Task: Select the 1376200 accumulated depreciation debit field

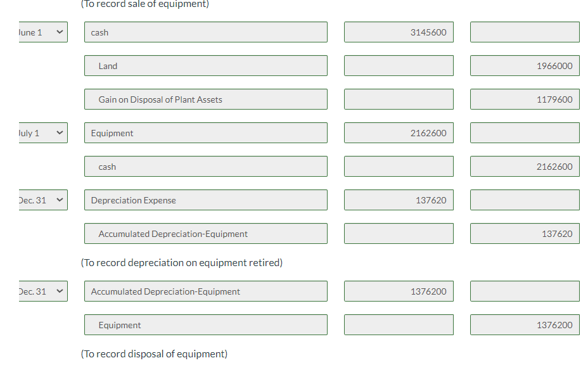Action: click(x=398, y=291)
